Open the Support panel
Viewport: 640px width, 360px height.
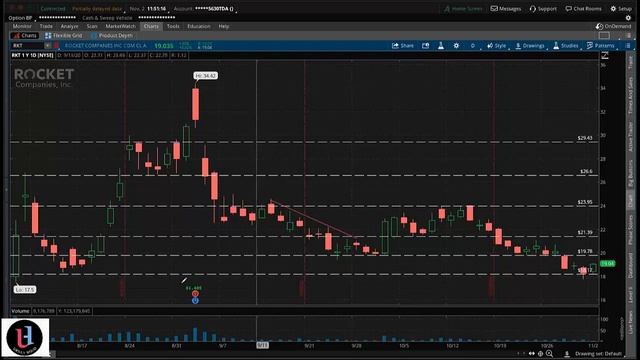543,9
